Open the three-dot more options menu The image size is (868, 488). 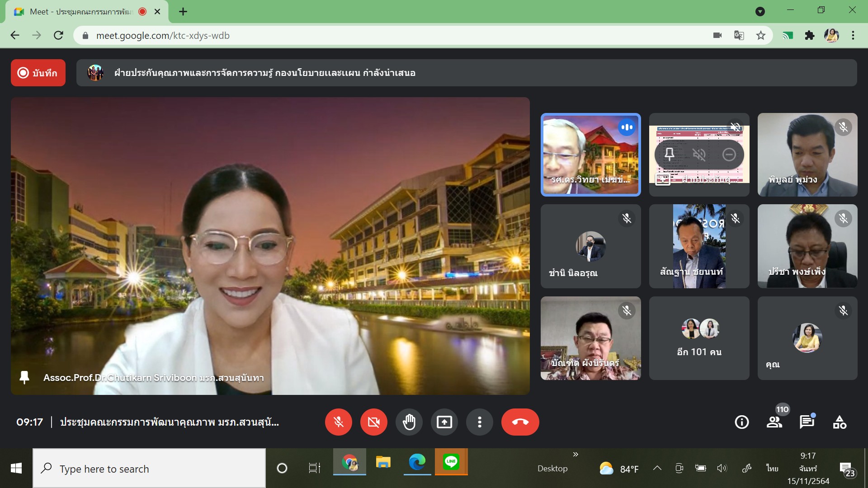click(x=480, y=422)
